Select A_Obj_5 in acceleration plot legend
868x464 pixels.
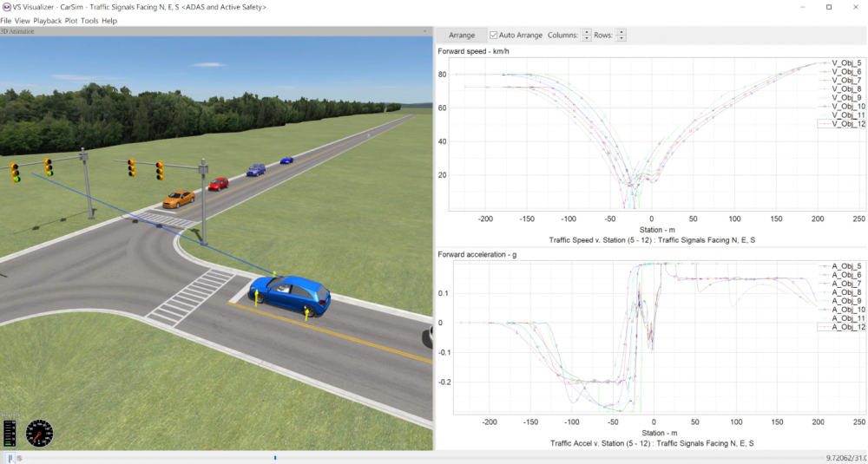point(846,266)
